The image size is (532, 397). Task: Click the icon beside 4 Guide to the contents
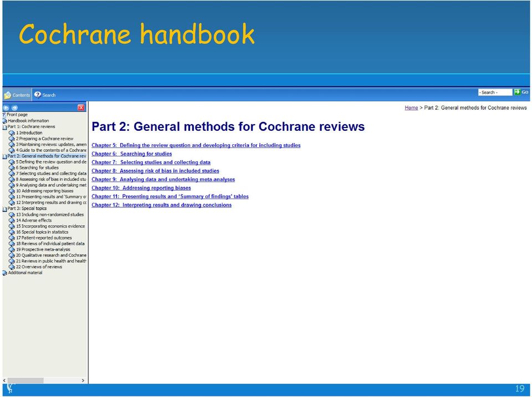point(12,150)
